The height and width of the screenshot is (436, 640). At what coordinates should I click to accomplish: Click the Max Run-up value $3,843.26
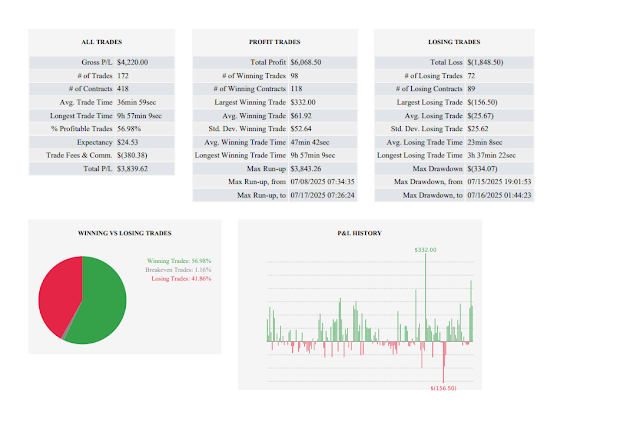pos(306,169)
